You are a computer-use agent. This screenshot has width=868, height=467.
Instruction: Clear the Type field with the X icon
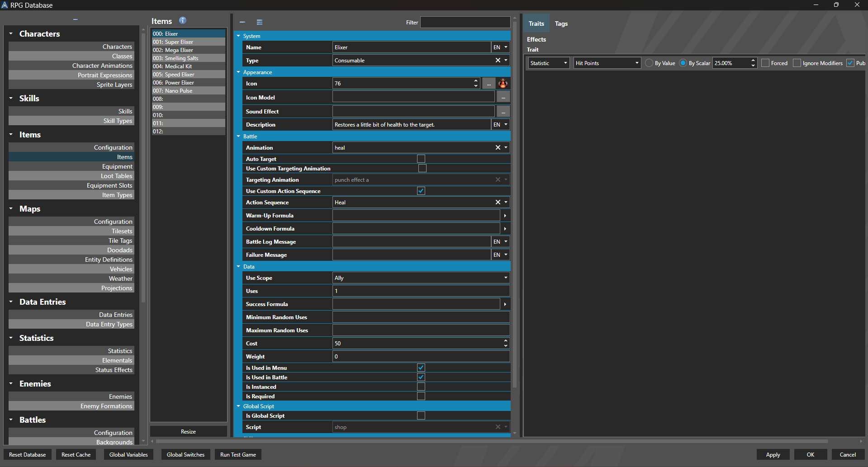[x=498, y=61]
